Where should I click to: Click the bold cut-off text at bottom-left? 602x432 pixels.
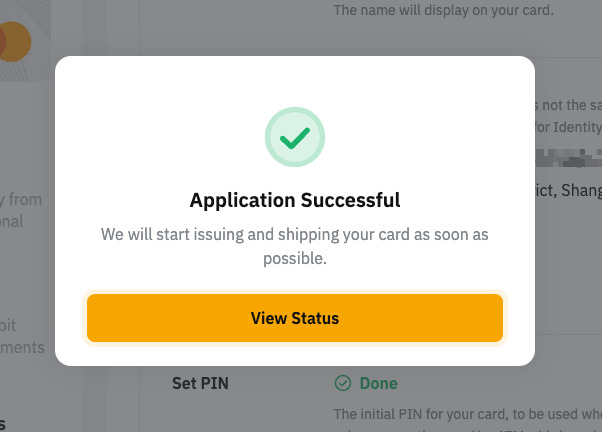(3, 423)
